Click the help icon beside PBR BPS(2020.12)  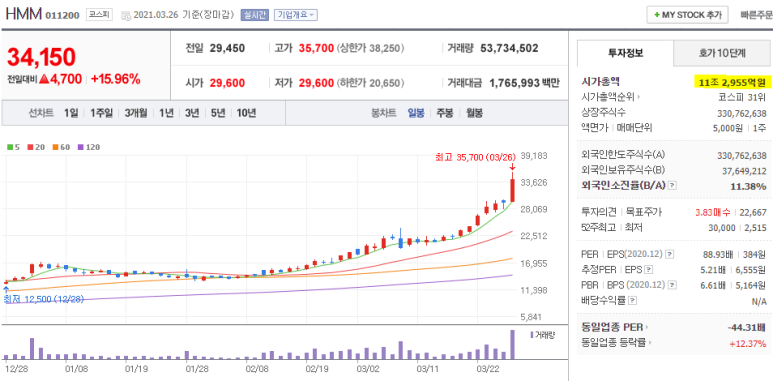click(x=672, y=285)
